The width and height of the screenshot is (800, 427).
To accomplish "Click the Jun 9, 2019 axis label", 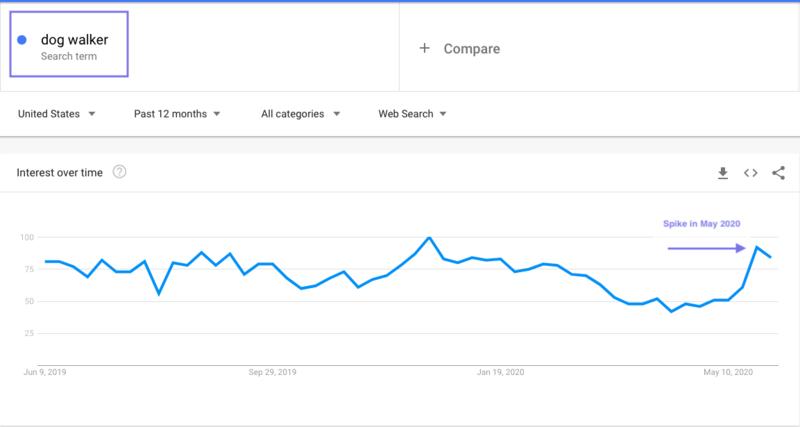I will (x=43, y=372).
